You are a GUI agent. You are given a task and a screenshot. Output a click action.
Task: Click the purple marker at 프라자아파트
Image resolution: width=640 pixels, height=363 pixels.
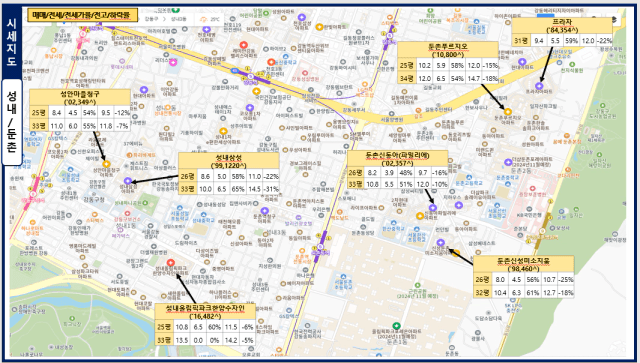pos(539,86)
